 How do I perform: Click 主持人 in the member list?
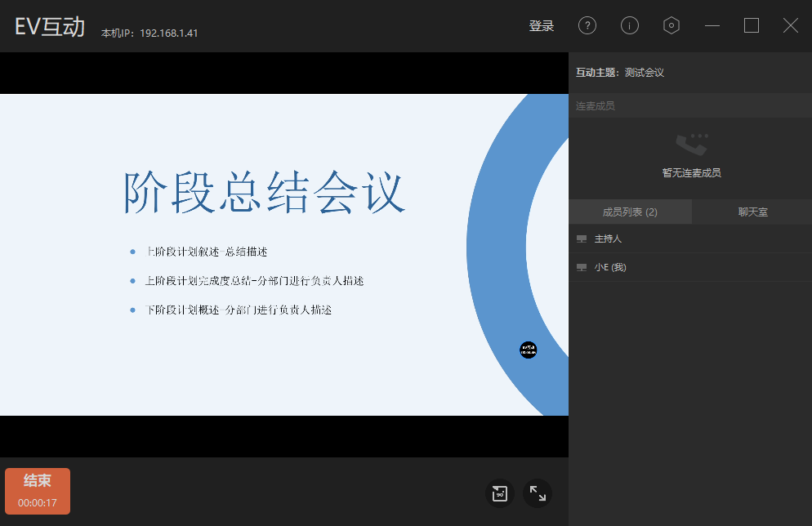pyautogui.click(x=608, y=238)
